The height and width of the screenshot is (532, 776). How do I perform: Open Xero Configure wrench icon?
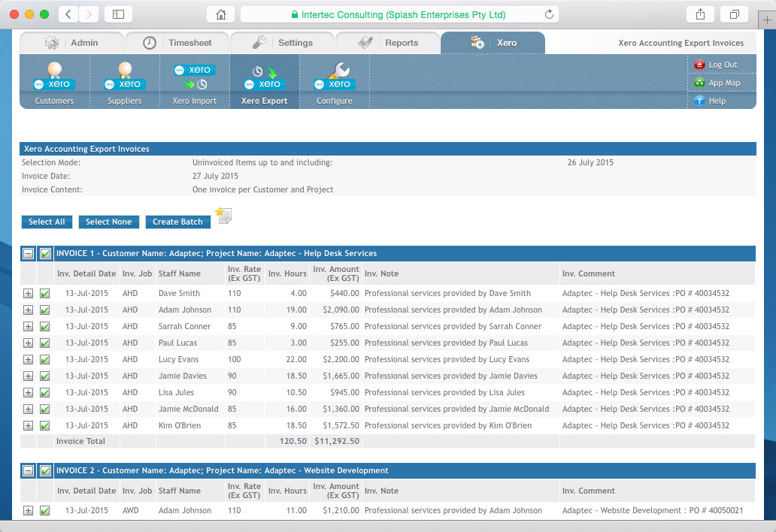tap(335, 77)
